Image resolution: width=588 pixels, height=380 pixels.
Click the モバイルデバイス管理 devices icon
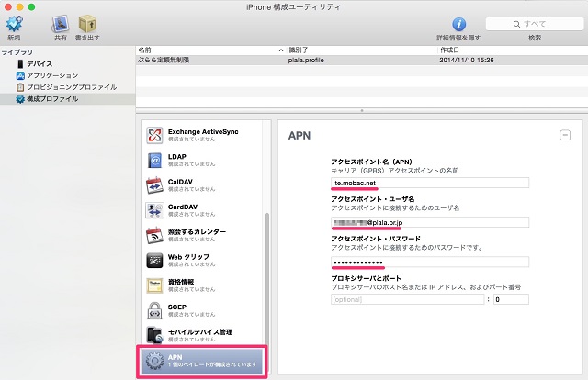pyautogui.click(x=154, y=335)
